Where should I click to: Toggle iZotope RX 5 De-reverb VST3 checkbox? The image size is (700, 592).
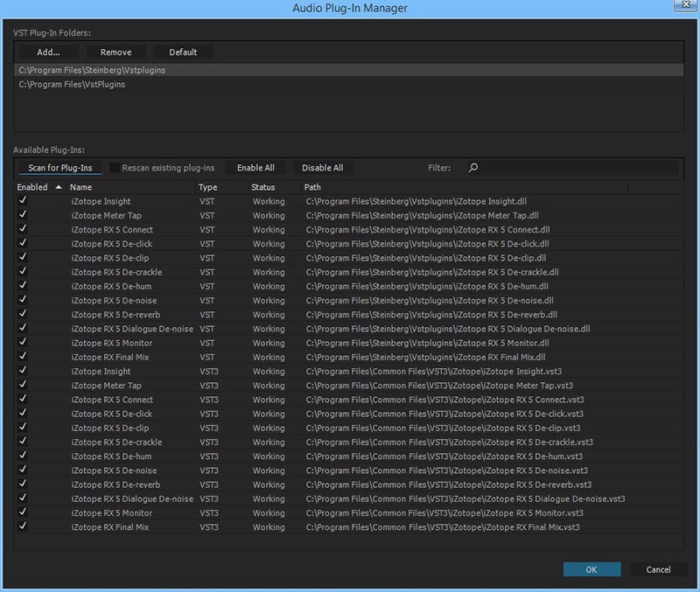[x=23, y=484]
